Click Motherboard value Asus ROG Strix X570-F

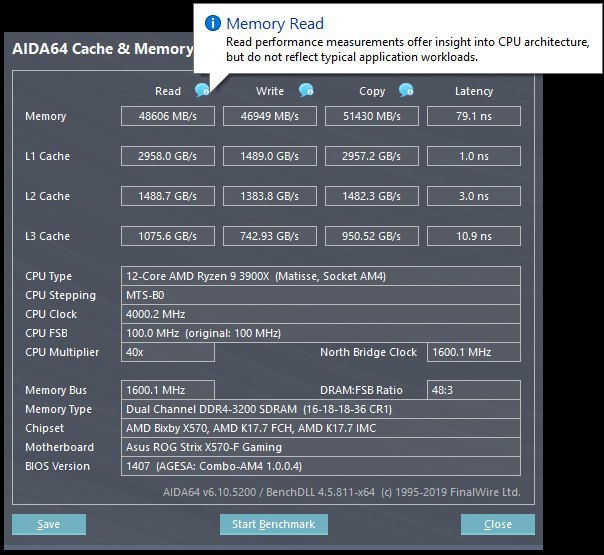pyautogui.click(x=321, y=447)
